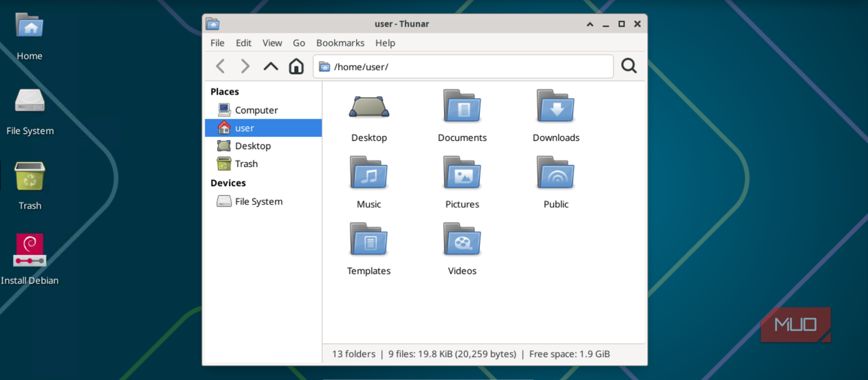Select File System under Devices
868x380 pixels.
point(263,201)
